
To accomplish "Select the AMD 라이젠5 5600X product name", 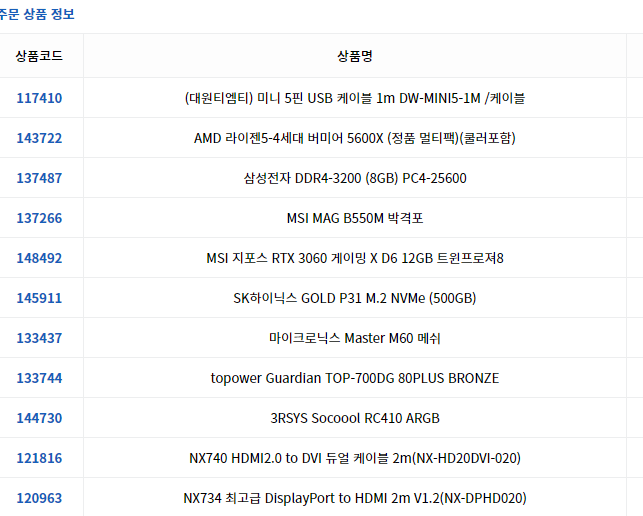I will (x=355, y=138).
